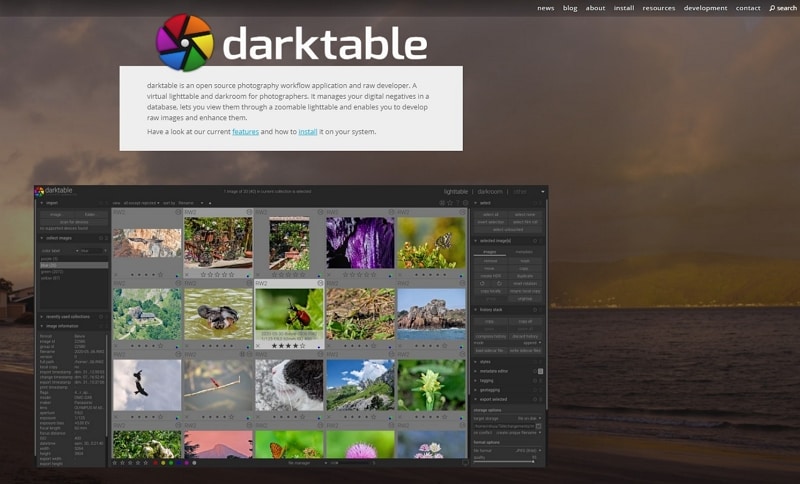The height and width of the screenshot is (484, 800).
Task: Click display profile icon at app bottom right
Action: pyautogui.click(x=465, y=463)
